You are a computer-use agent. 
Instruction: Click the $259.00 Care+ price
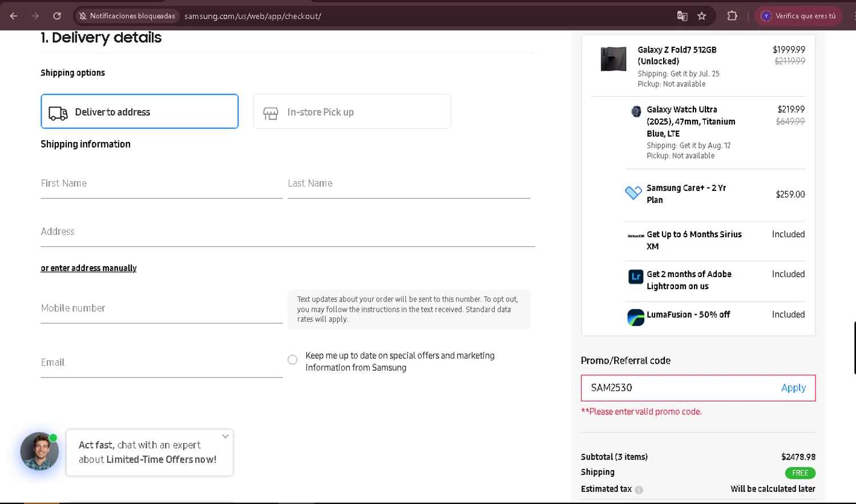point(790,194)
